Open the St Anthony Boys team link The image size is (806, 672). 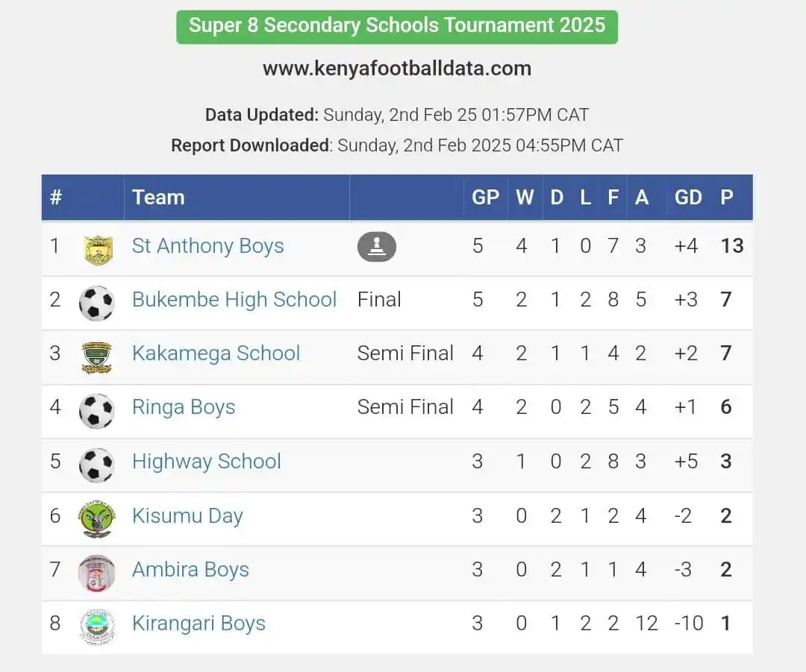207,246
